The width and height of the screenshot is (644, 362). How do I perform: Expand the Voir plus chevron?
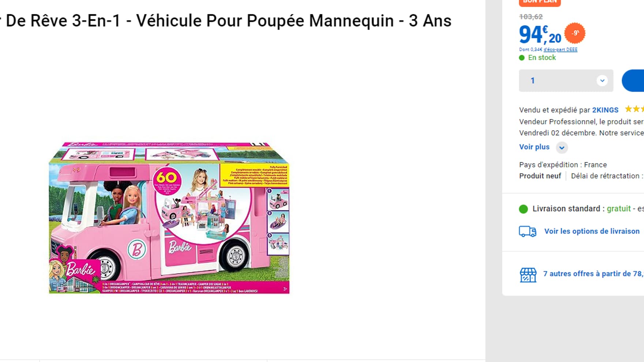(x=562, y=148)
